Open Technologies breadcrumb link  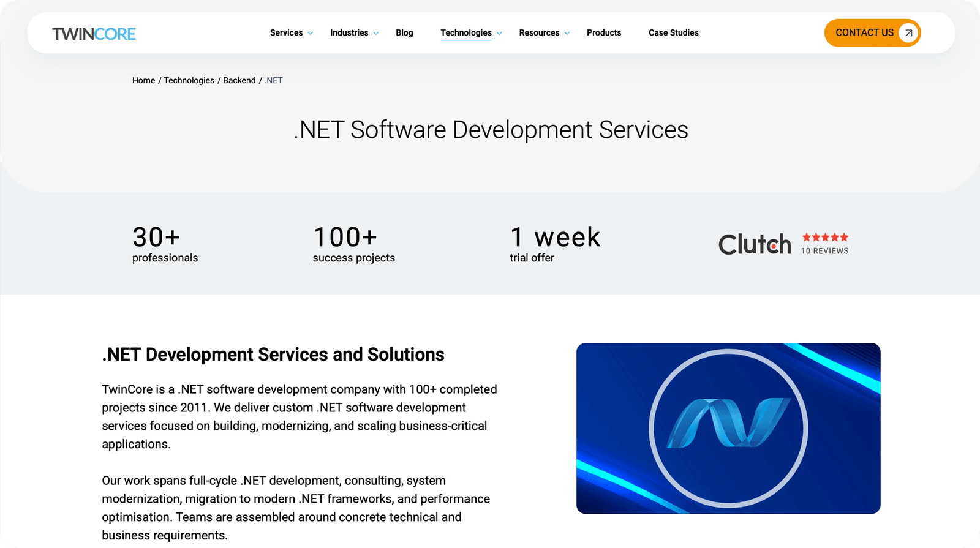point(189,80)
